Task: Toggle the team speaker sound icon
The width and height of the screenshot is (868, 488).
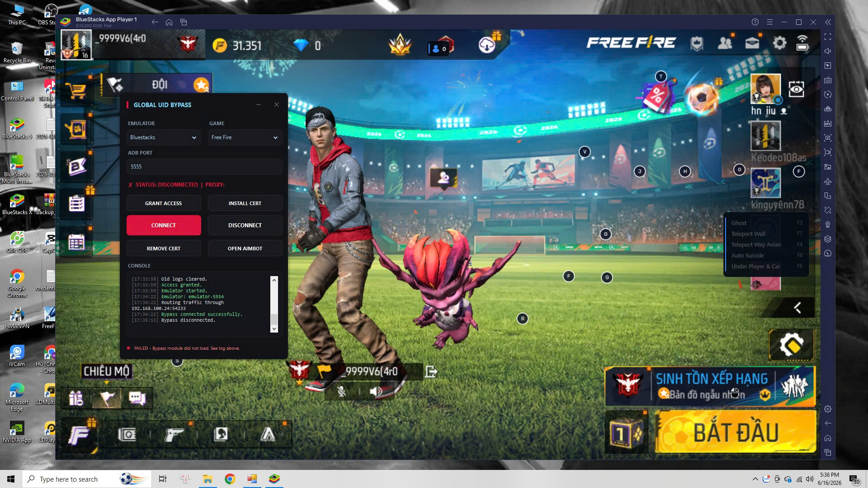Action: (376, 391)
